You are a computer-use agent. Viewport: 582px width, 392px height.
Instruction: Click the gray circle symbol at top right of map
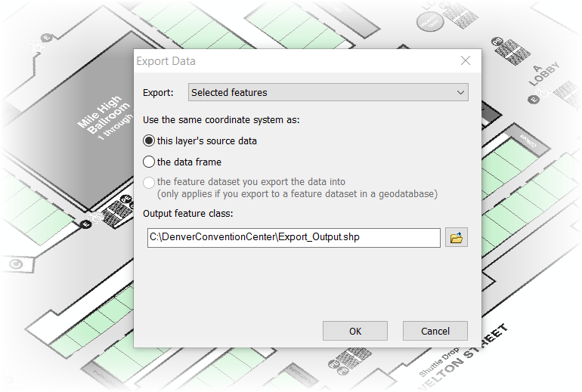click(430, 22)
